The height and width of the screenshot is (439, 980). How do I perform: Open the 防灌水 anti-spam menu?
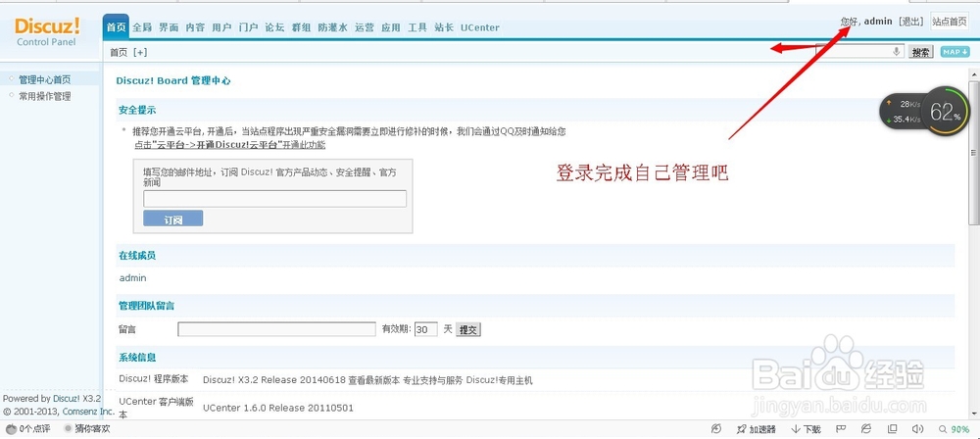point(332,27)
